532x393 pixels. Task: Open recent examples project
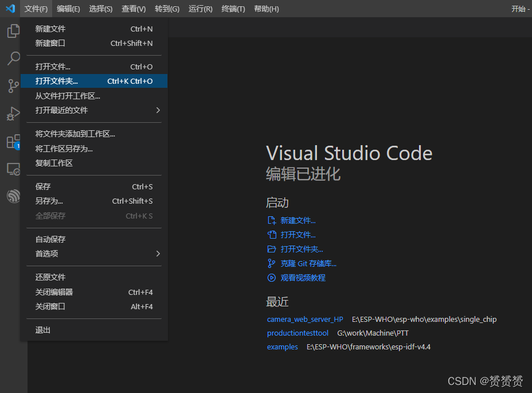(282, 347)
